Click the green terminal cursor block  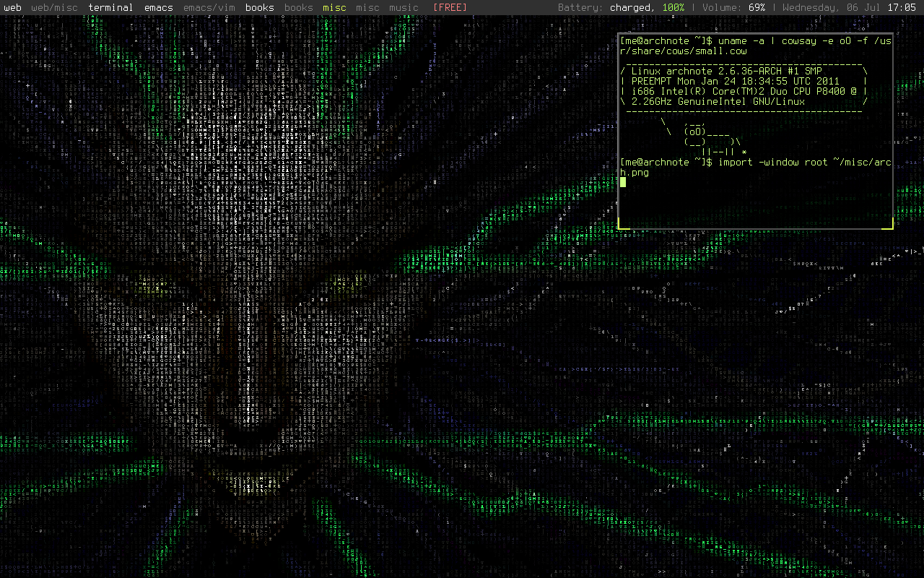pyautogui.click(x=623, y=182)
